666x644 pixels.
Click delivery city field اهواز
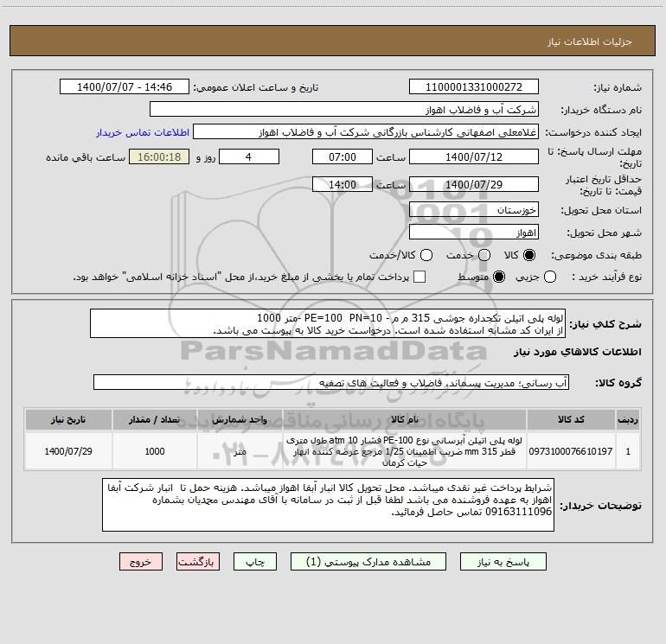[474, 233]
